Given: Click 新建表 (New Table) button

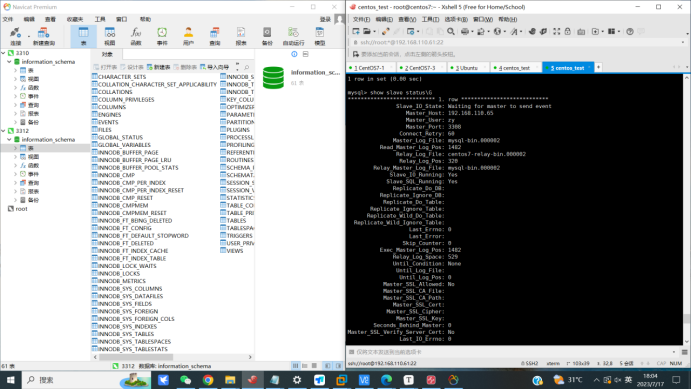Looking at the screenshot, I should pos(158,67).
